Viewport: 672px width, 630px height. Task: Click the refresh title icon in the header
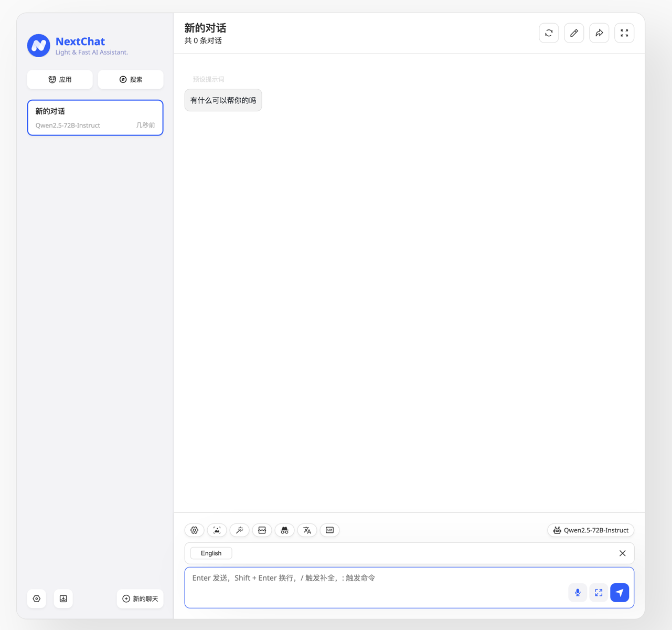tap(549, 33)
